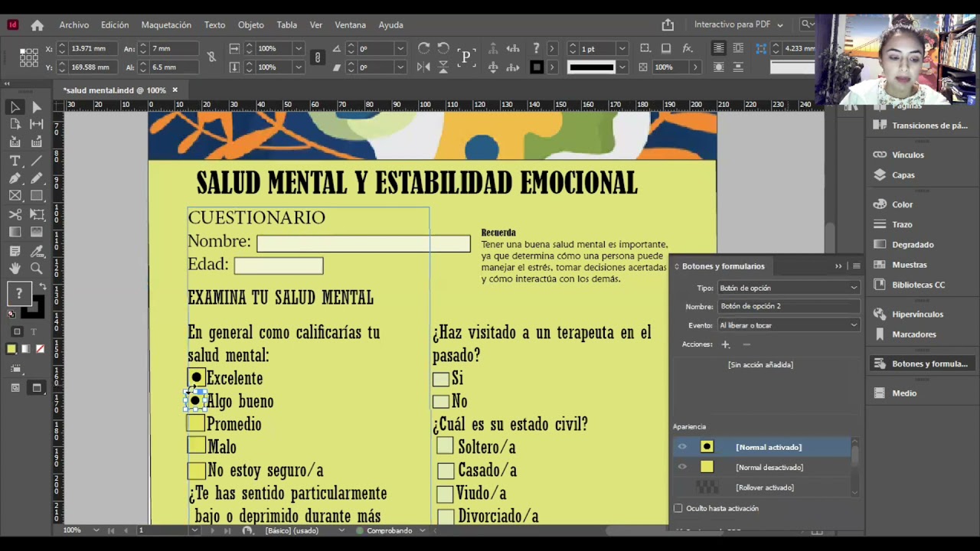
Task: Select the Zoom magnifier tool
Action: [36, 269]
